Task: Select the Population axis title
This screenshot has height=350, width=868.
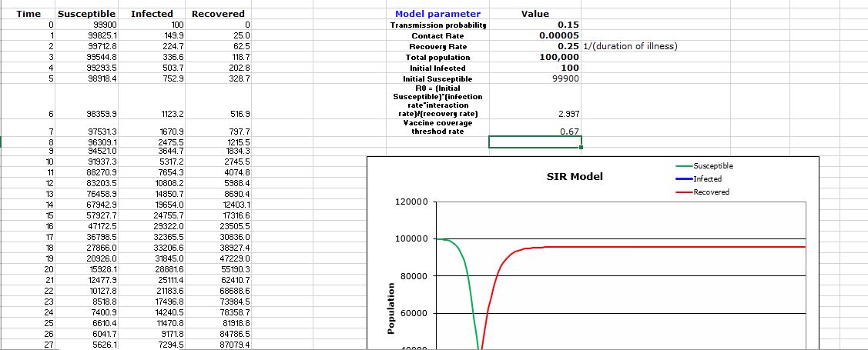Action: pyautogui.click(x=392, y=308)
